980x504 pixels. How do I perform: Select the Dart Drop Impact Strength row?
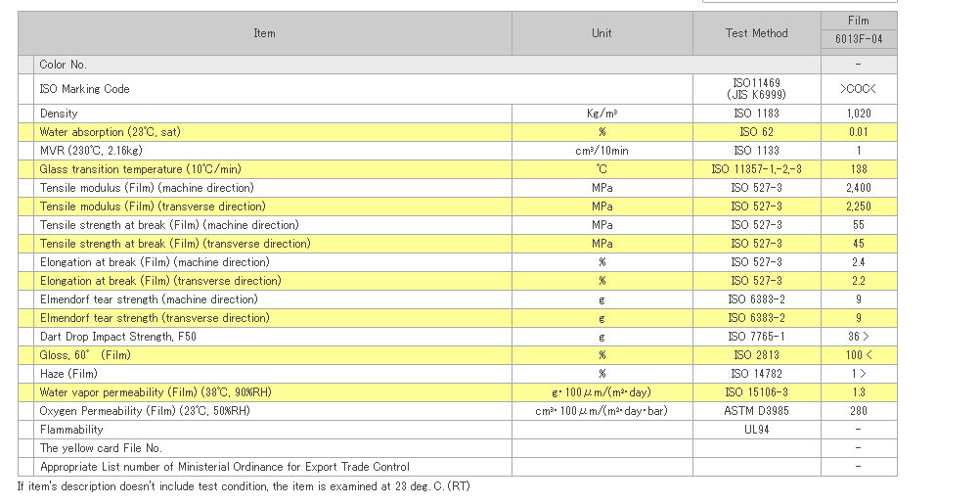[458, 337]
